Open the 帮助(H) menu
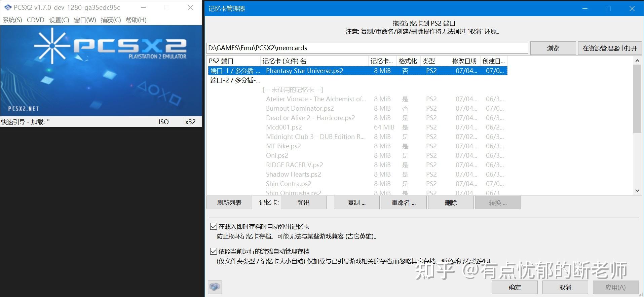Viewport: 644px width, 297px height. (x=136, y=20)
